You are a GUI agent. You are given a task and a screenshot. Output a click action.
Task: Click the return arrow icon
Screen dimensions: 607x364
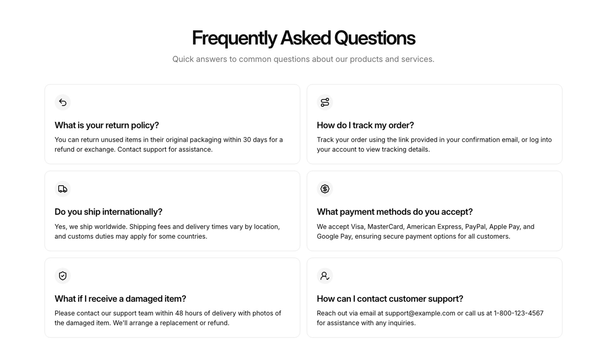click(x=63, y=102)
